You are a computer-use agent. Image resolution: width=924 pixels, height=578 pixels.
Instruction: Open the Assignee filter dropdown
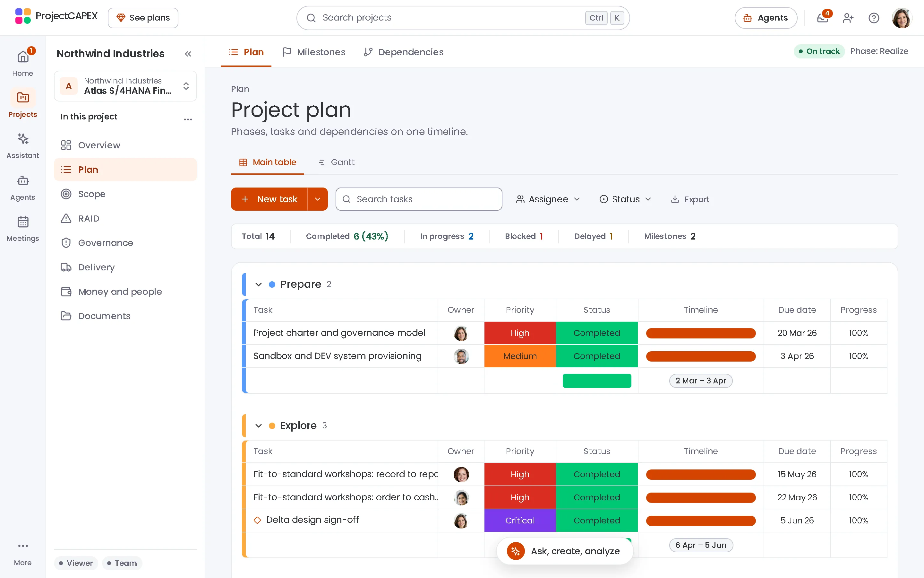pyautogui.click(x=548, y=199)
